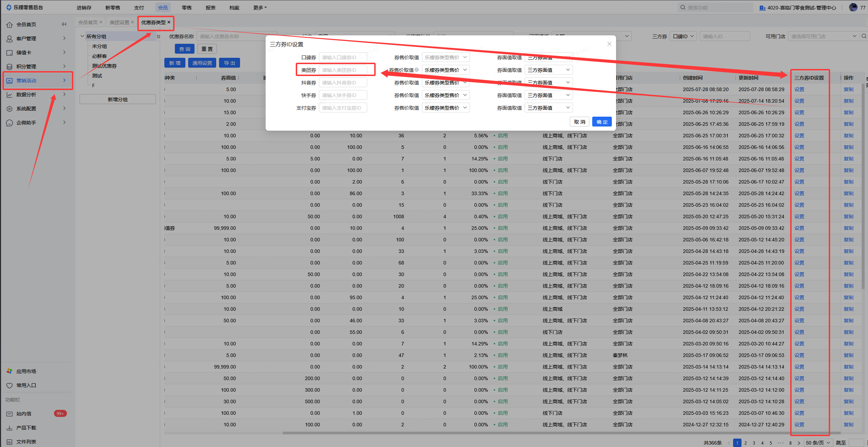Click the group panel collapse icon beside 所有分组
The width and height of the screenshot is (868, 447).
158,36
